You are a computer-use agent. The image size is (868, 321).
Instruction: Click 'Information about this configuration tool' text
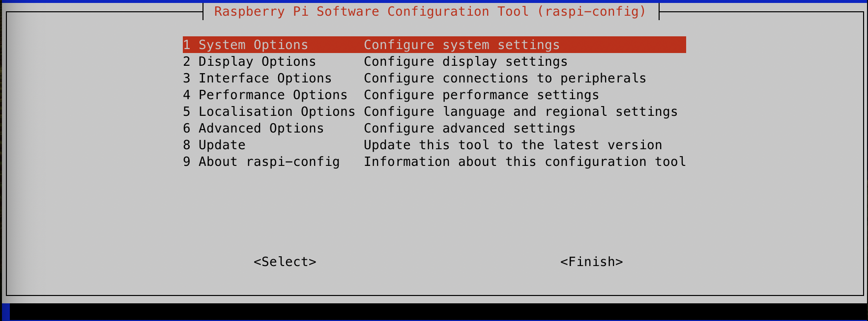(x=524, y=161)
